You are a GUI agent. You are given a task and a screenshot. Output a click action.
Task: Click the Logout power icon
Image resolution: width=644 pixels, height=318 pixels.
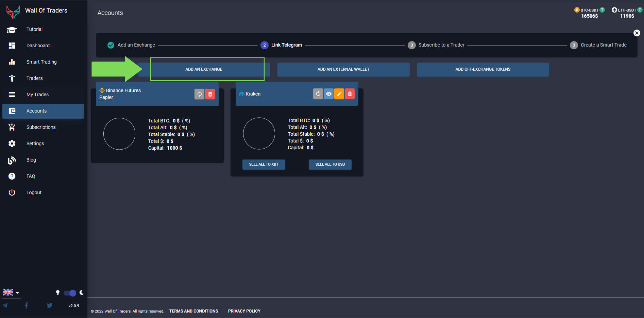pyautogui.click(x=12, y=193)
